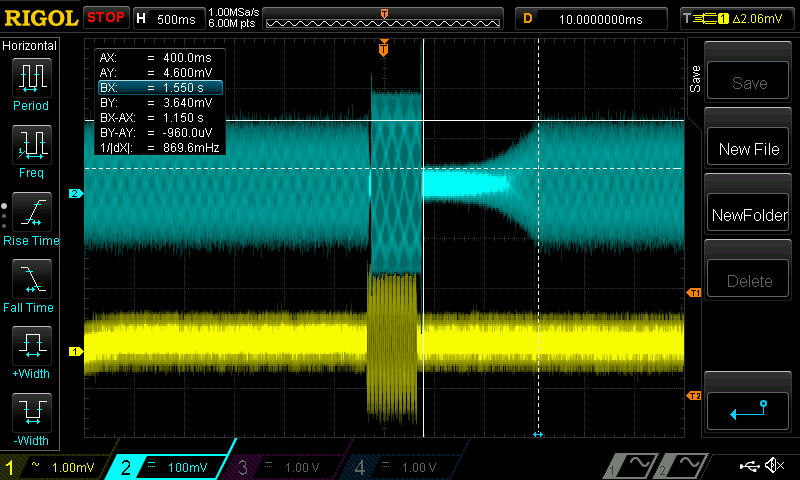This screenshot has height=480, width=800.
Task: Click the sound speaker icon
Action: 773,466
